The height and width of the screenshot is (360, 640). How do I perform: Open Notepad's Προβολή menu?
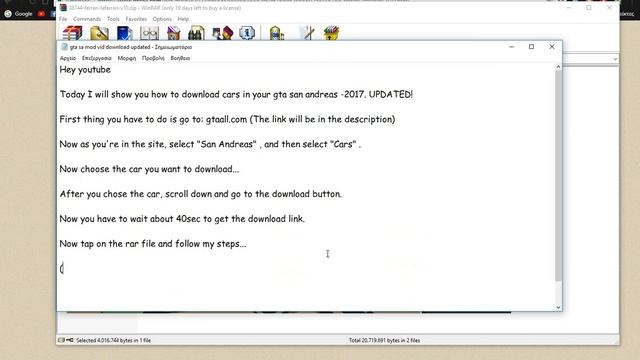coord(153,58)
